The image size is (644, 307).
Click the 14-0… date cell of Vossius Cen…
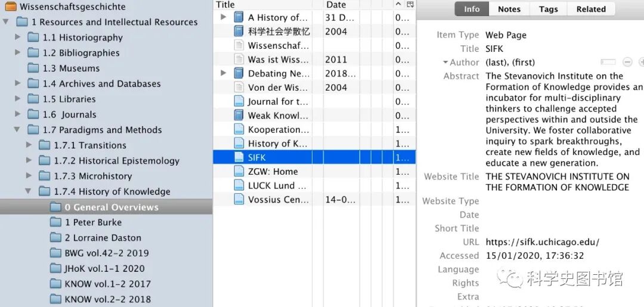coord(340,200)
